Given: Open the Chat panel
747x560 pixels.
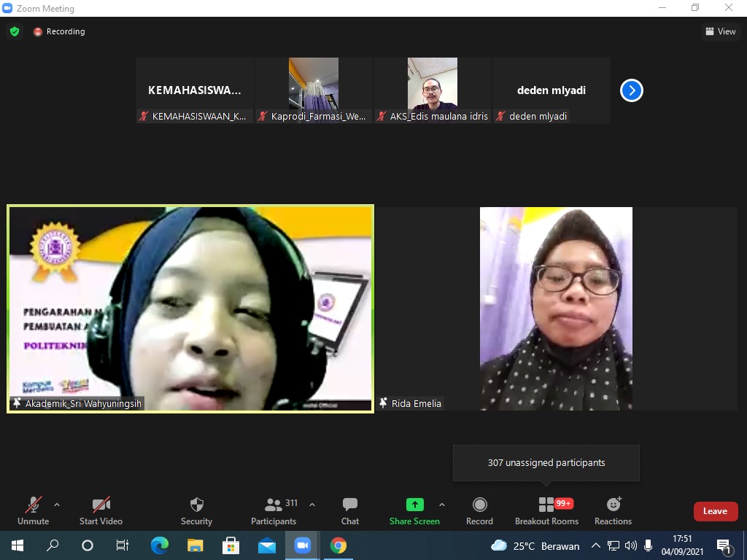Looking at the screenshot, I should pos(350,511).
